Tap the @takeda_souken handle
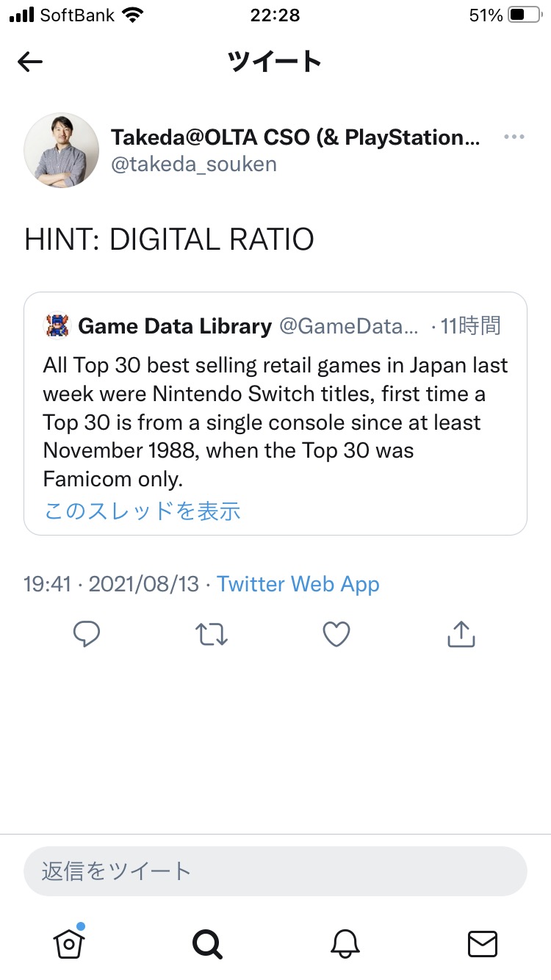This screenshot has width=551, height=980. tap(194, 164)
